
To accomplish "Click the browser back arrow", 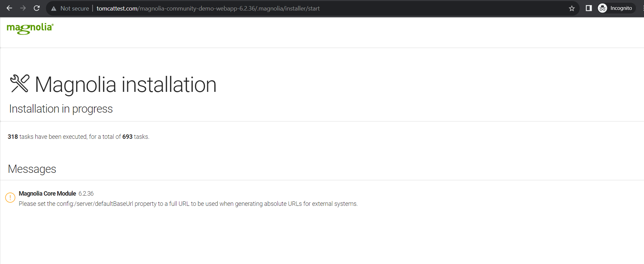I will click(9, 8).
